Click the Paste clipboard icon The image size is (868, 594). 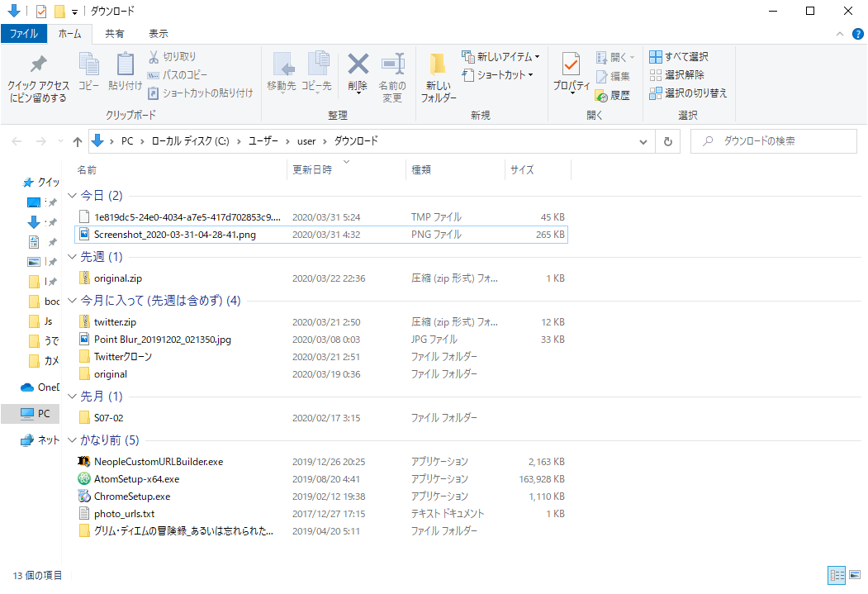click(125, 71)
